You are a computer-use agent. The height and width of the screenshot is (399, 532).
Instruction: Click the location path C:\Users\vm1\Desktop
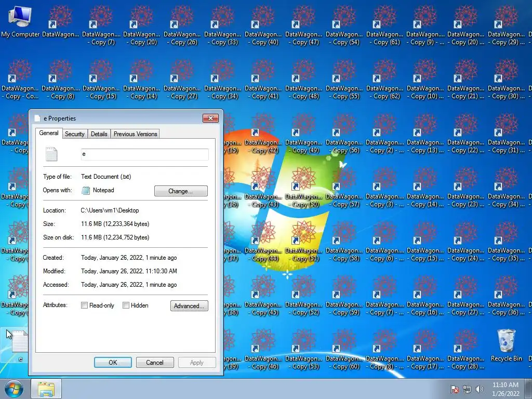pyautogui.click(x=110, y=210)
